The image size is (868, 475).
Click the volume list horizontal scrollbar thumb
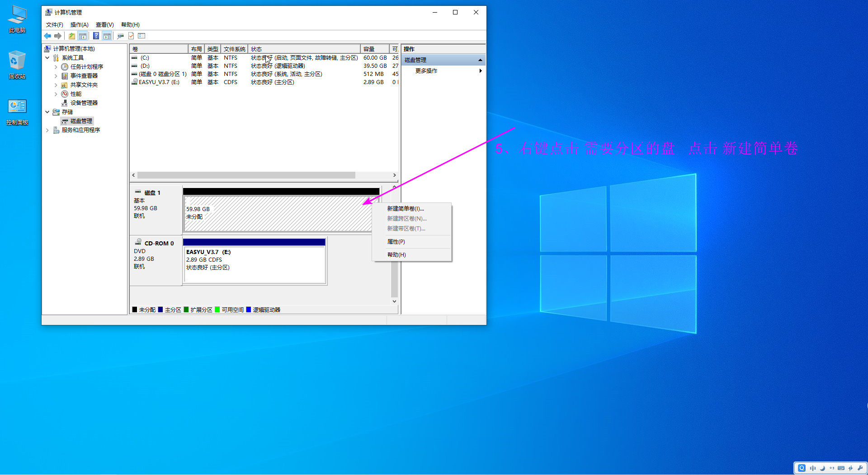click(x=246, y=175)
